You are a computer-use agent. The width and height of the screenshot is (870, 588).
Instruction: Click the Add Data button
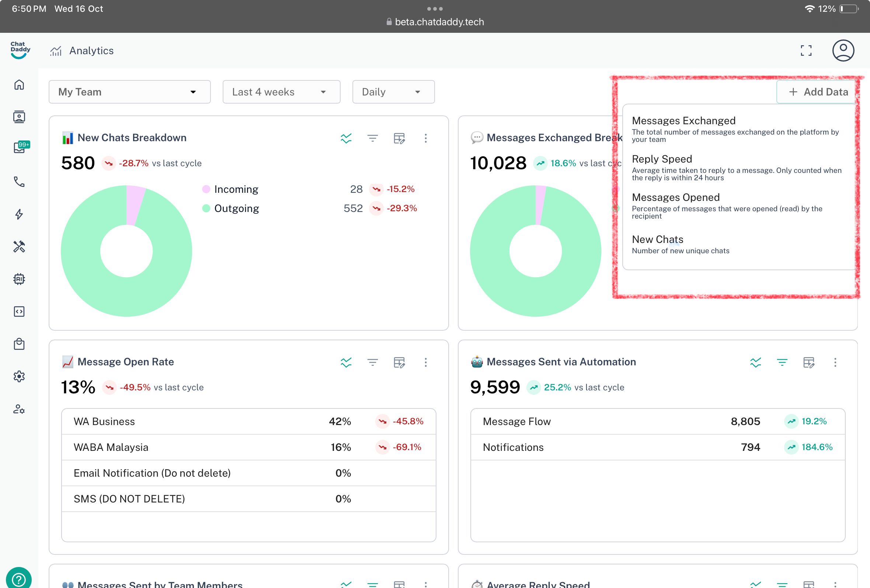pyautogui.click(x=817, y=92)
